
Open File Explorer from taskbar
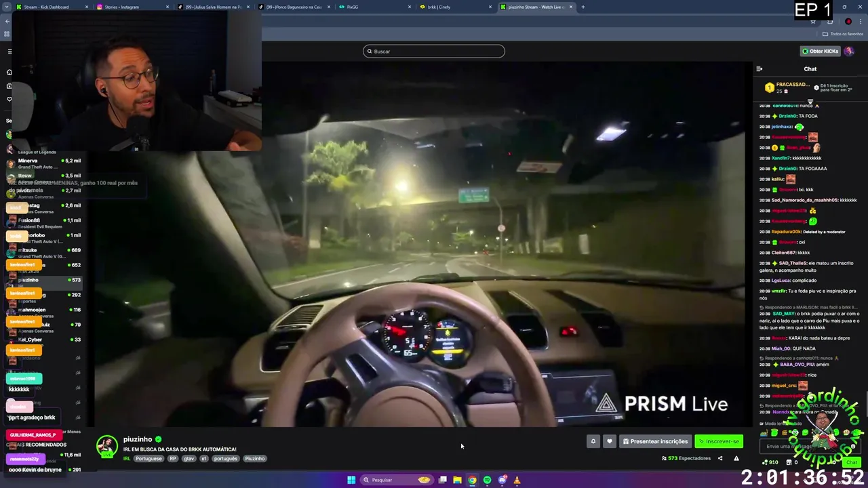(x=458, y=480)
